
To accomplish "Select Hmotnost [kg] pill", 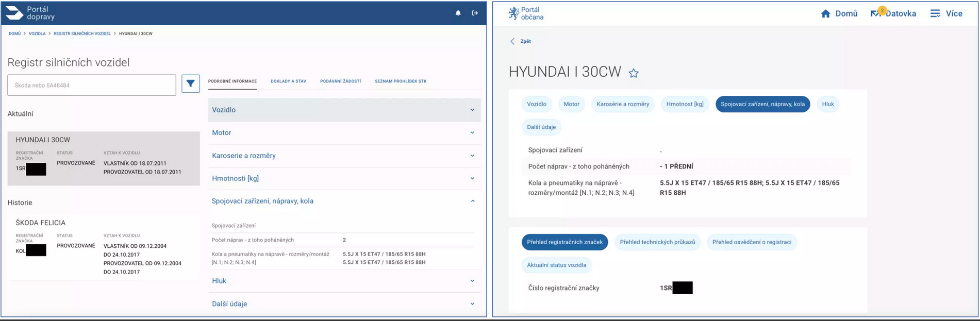I will coord(685,104).
